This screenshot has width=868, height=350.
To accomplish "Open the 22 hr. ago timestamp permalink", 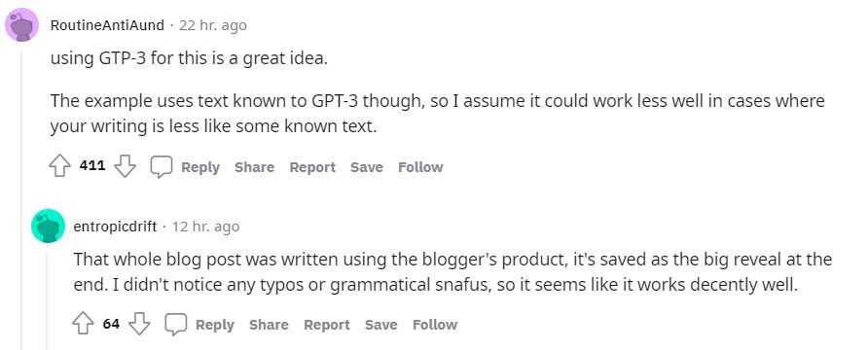I will [212, 25].
